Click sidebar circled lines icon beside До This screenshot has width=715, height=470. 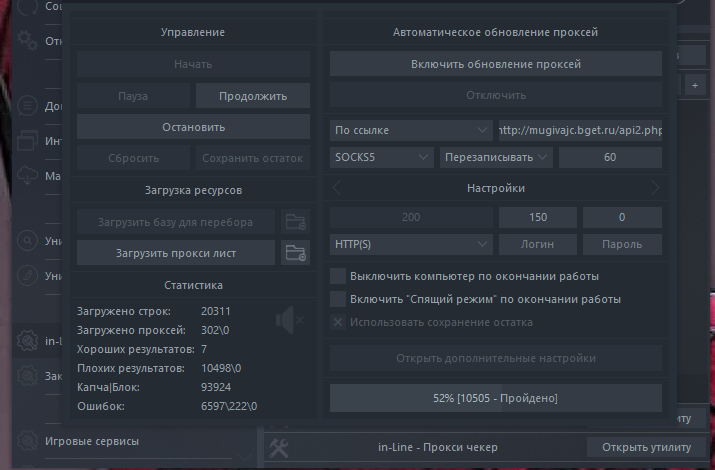pyautogui.click(x=27, y=106)
